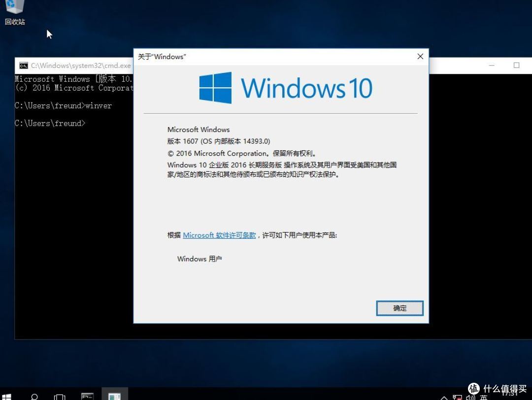Viewport: 532px width, 400px height.
Task: Click the © 2016 Microsoft Corporation copyright line
Action: 242,153
